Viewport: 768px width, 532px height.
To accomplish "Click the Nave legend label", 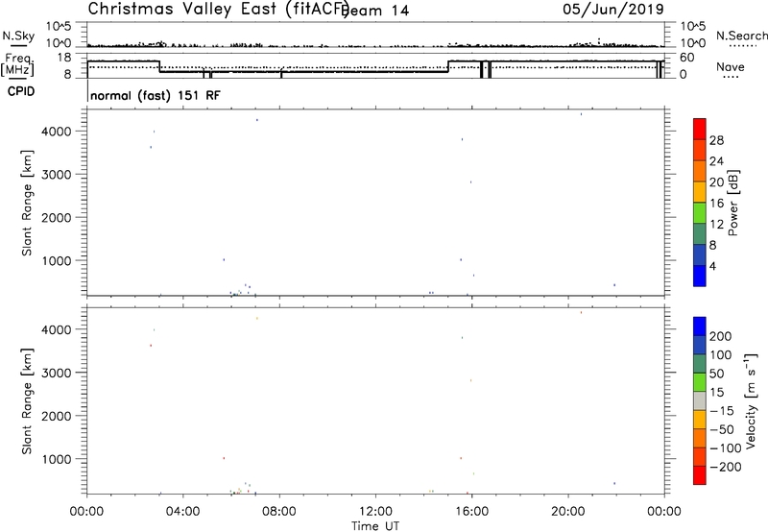I will [x=730, y=66].
